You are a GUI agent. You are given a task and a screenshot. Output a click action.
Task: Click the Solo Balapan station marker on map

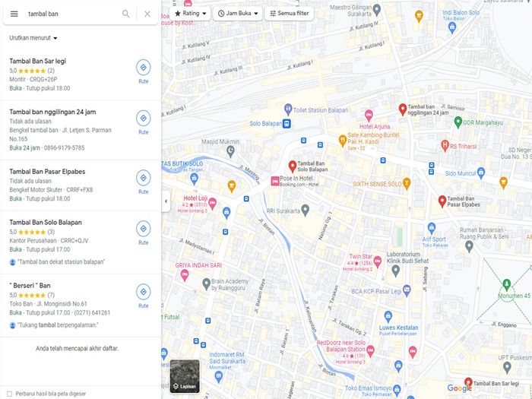286,124
